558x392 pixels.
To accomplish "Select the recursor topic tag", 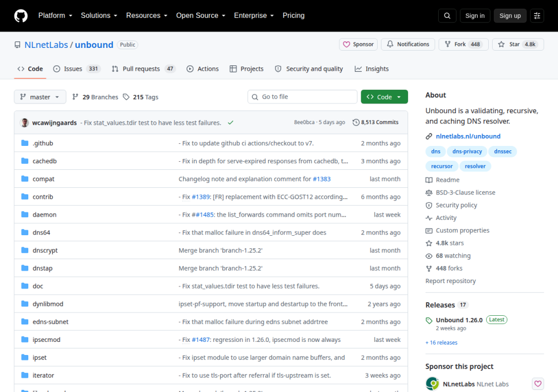I will [441, 166].
